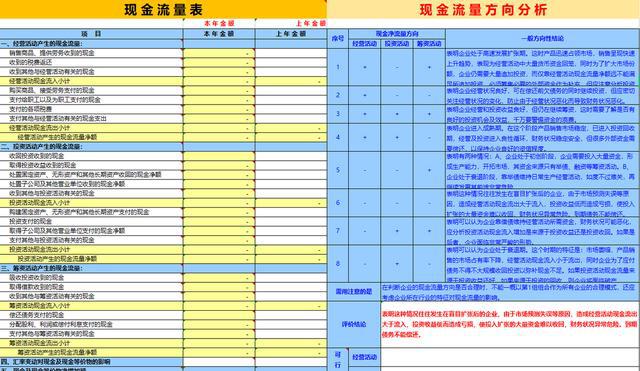Select sequence number 6 cell
Image resolution: width=640 pixels, height=371 pixels.
click(338, 202)
